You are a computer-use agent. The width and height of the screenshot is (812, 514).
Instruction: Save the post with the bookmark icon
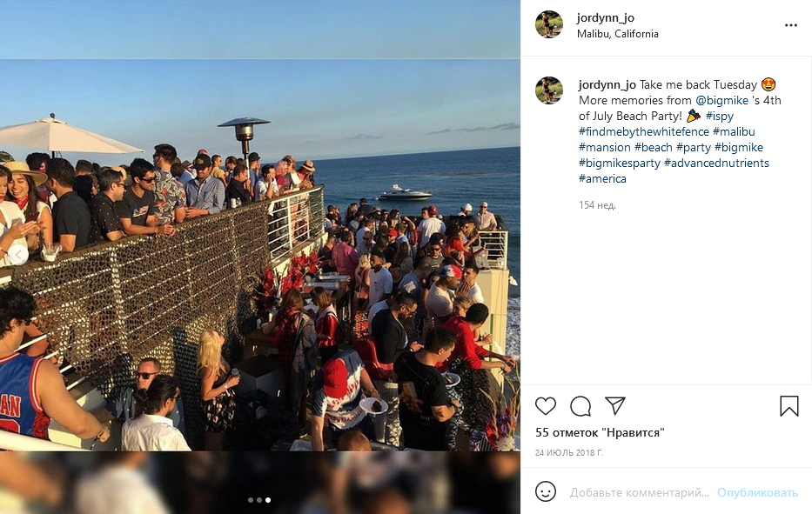coord(789,406)
